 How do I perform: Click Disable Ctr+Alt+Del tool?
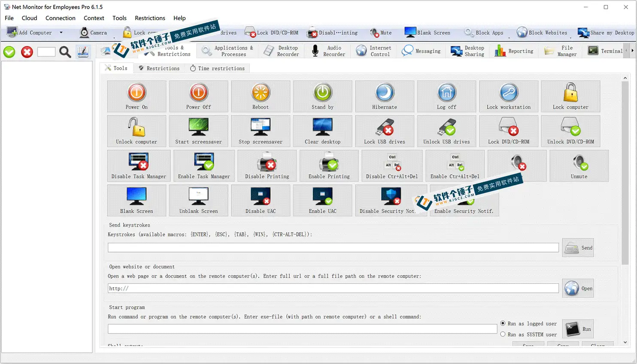click(x=392, y=166)
